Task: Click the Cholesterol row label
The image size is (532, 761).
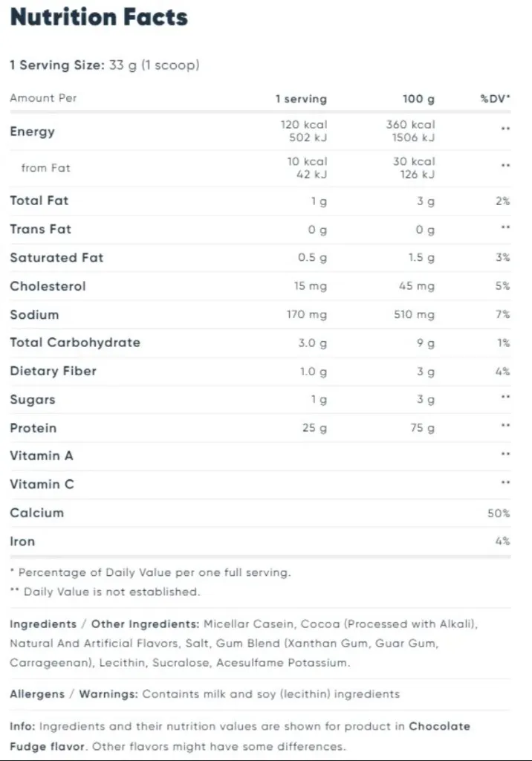Action: pos(48,286)
